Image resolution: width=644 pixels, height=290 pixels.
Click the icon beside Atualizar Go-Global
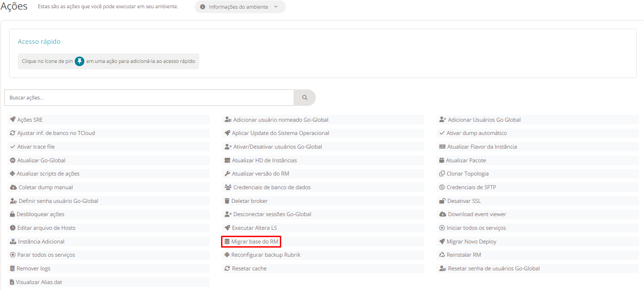13,161
